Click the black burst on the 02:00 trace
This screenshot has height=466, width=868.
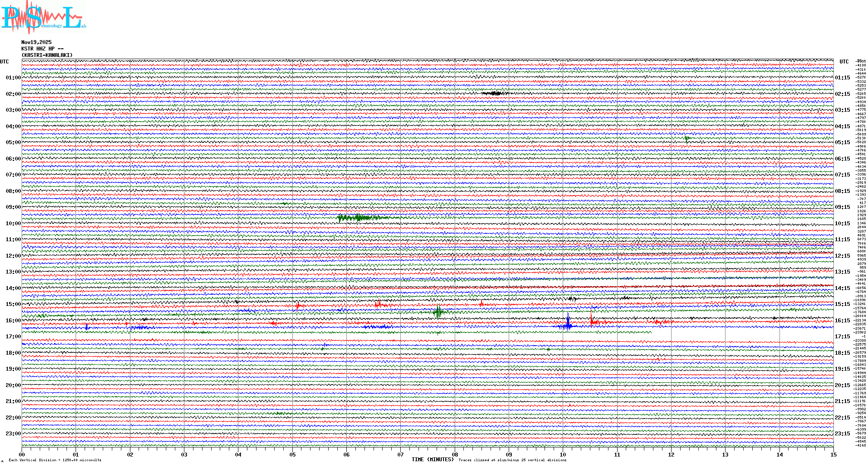pyautogui.click(x=494, y=93)
